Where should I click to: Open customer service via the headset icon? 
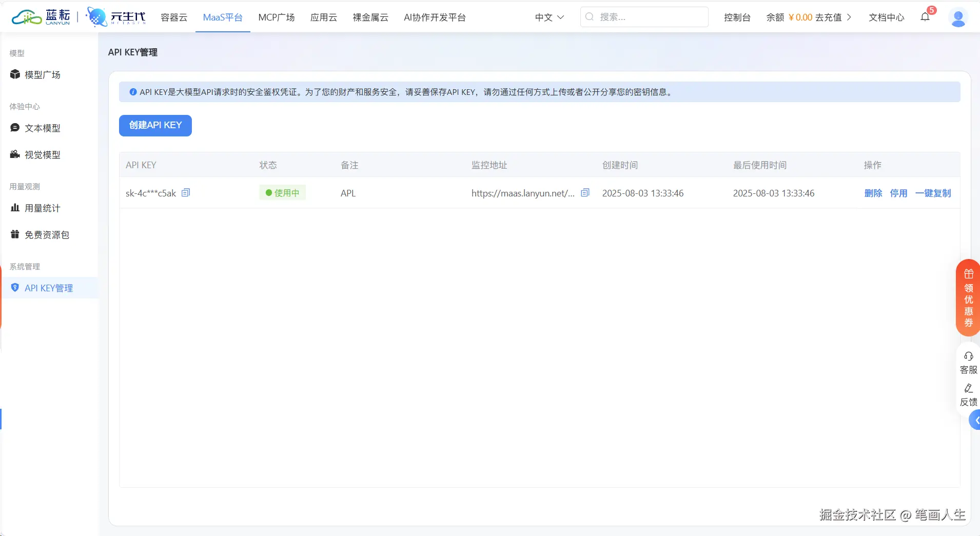(x=969, y=355)
